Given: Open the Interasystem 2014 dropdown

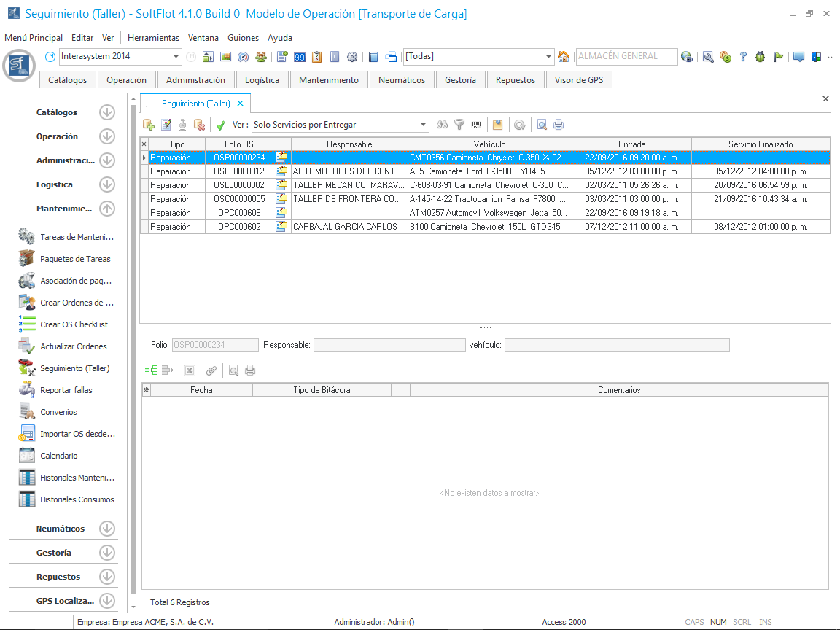Looking at the screenshot, I should 176,57.
